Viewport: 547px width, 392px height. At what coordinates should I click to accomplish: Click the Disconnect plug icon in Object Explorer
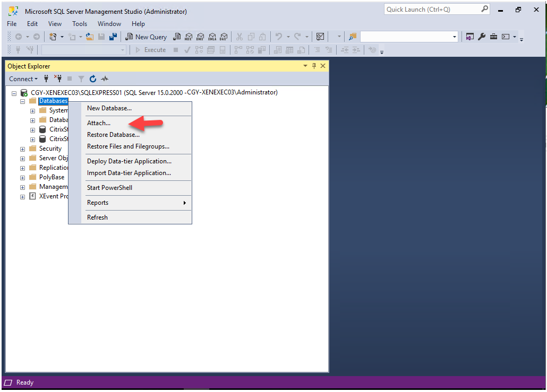click(58, 79)
